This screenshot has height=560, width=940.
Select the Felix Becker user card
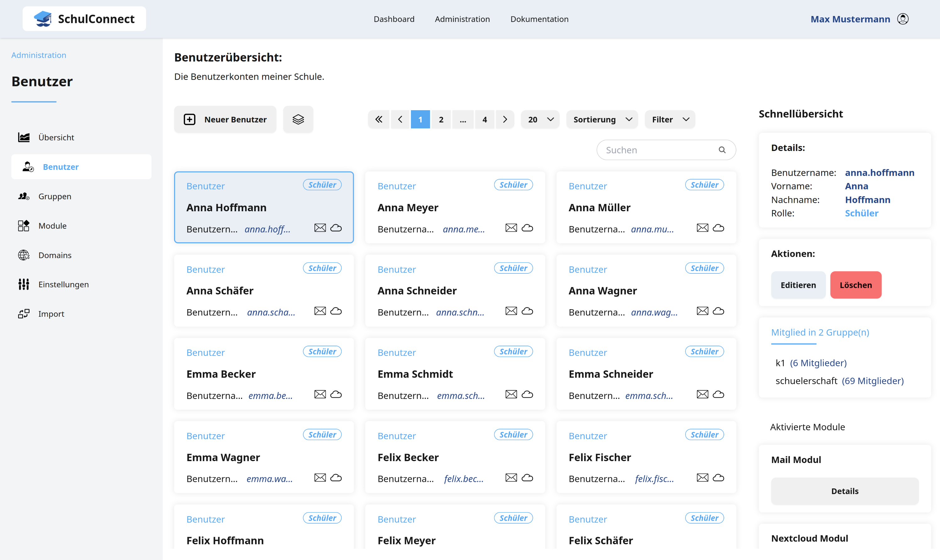point(455,457)
